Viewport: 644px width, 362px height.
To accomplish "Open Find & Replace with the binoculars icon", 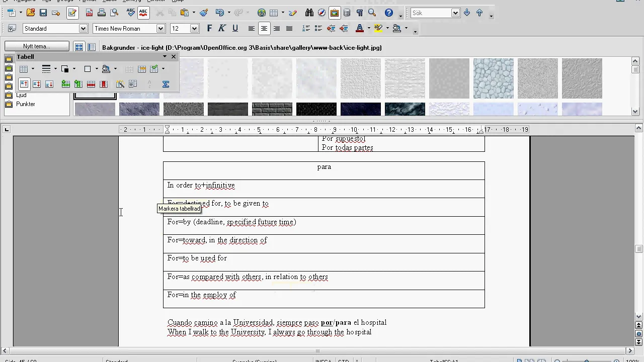I will click(x=309, y=13).
